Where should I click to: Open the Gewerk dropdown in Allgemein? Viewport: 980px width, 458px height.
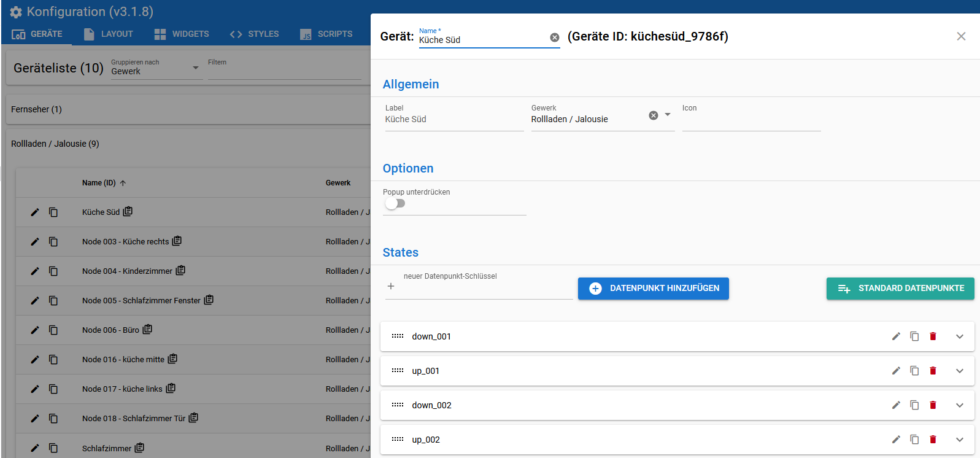pyautogui.click(x=668, y=115)
